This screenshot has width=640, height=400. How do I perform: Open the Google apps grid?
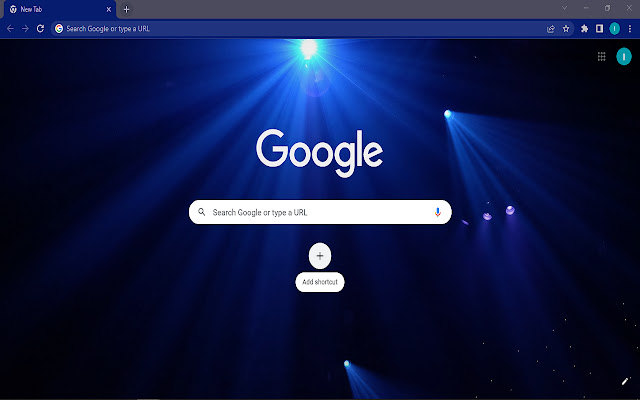coord(601,56)
